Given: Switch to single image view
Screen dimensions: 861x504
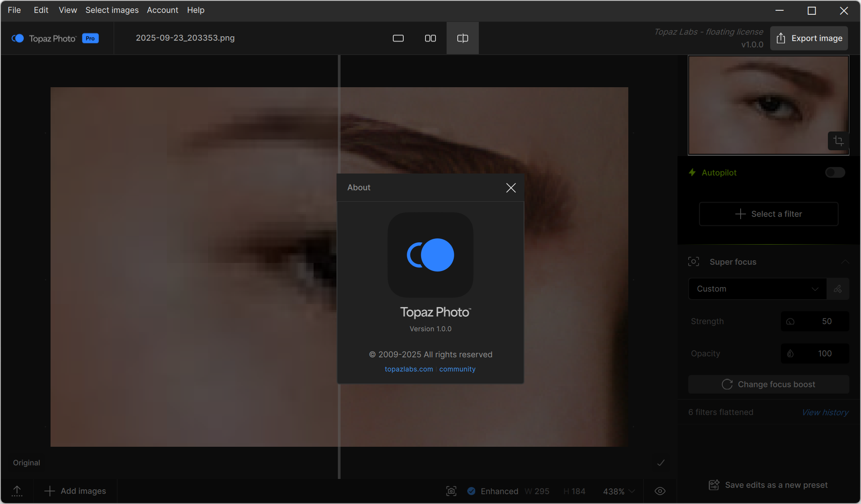Looking at the screenshot, I should click(398, 38).
